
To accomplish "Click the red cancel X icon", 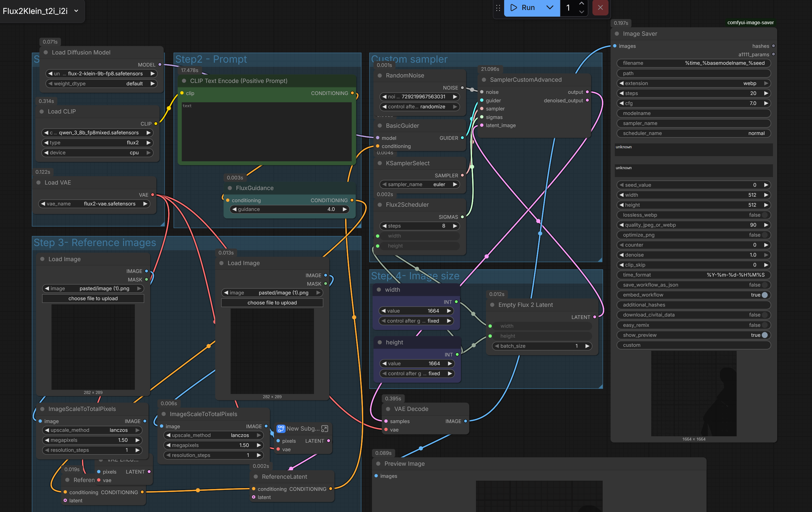I will (x=600, y=8).
